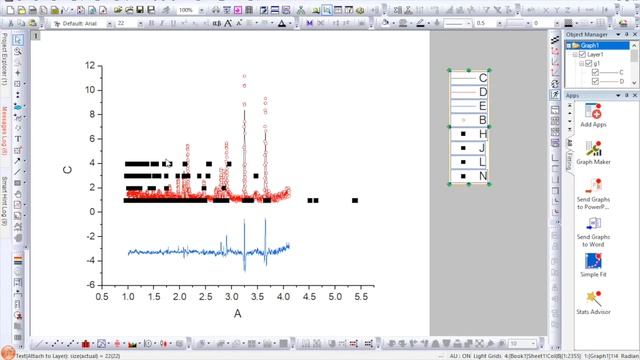Image resolution: width=640 pixels, height=360 pixels.
Task: Select the Text tool (T)
Action: click(x=18, y=139)
